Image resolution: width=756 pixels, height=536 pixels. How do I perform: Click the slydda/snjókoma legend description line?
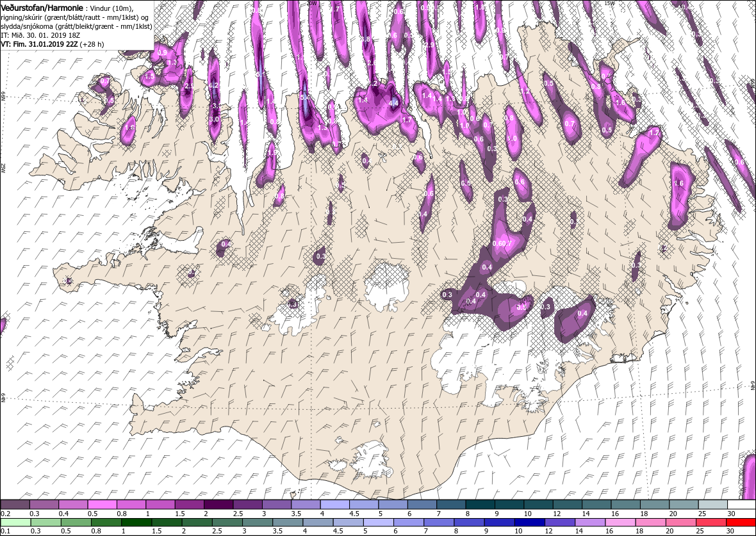click(x=76, y=26)
